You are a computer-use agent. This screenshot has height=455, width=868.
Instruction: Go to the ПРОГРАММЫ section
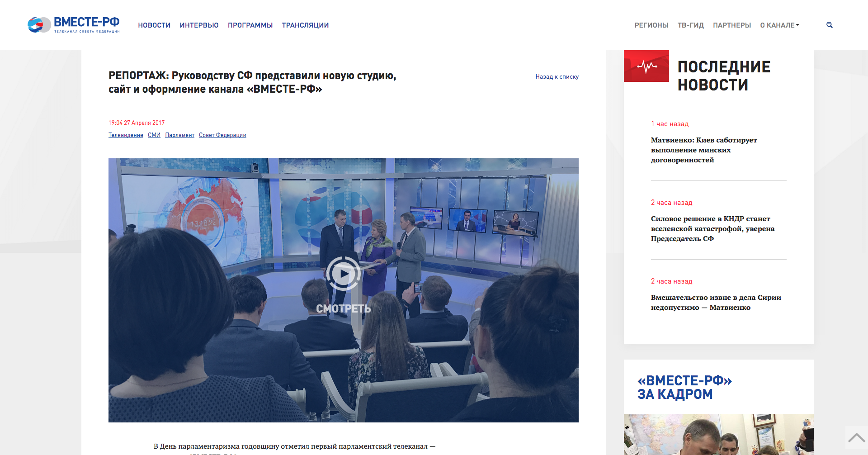click(x=250, y=25)
